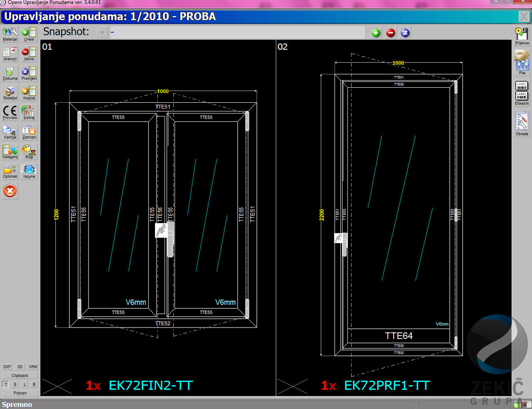Expand the Snapshot dropdown arrow
This screenshot has width=532, height=409.
(102, 33)
